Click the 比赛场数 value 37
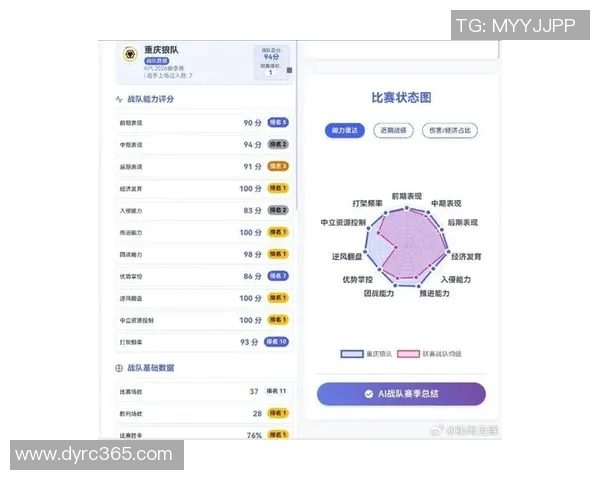This screenshot has width=600, height=480. click(x=254, y=392)
